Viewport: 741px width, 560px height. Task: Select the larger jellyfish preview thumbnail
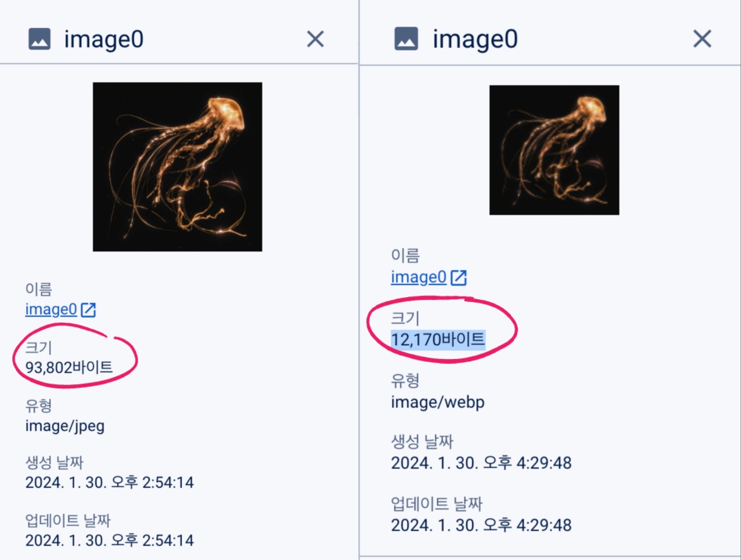[x=177, y=167]
